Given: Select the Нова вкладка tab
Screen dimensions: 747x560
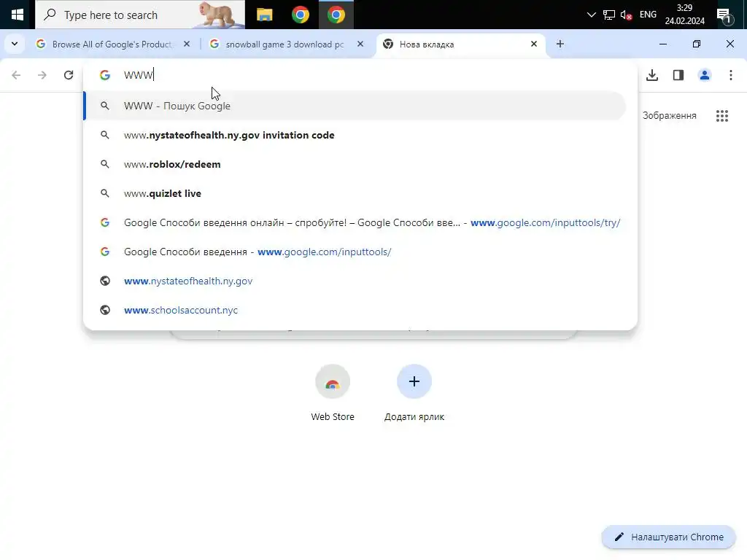Looking at the screenshot, I should (x=460, y=44).
